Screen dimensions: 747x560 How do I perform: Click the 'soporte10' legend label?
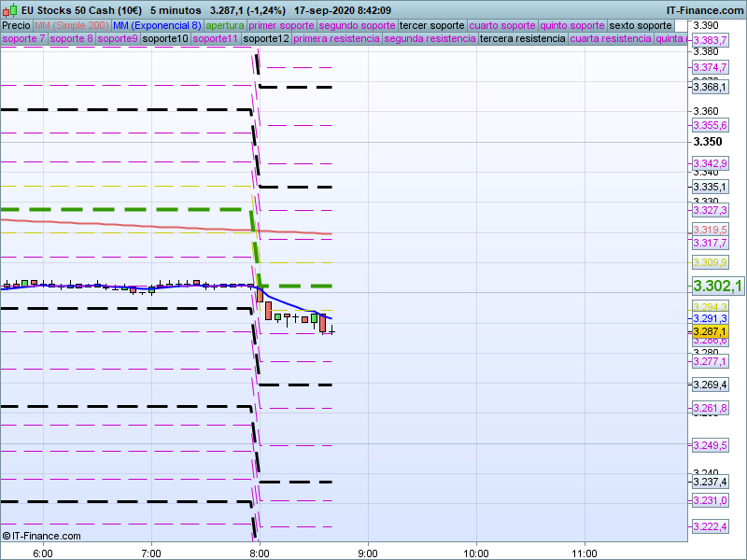(165, 39)
